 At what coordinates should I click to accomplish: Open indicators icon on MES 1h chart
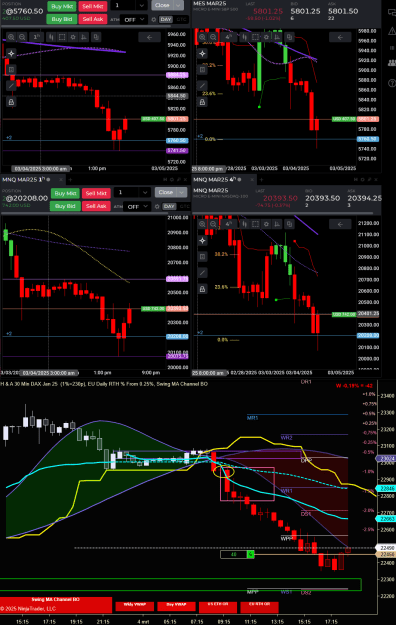coord(84,37)
